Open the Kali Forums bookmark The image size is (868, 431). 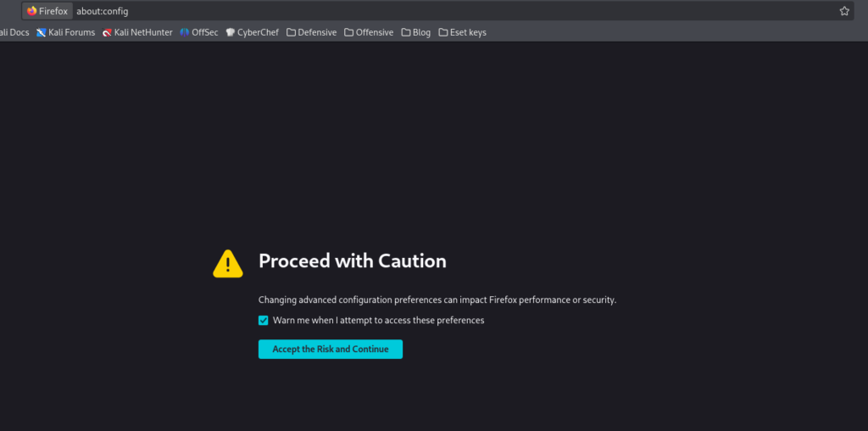65,32
